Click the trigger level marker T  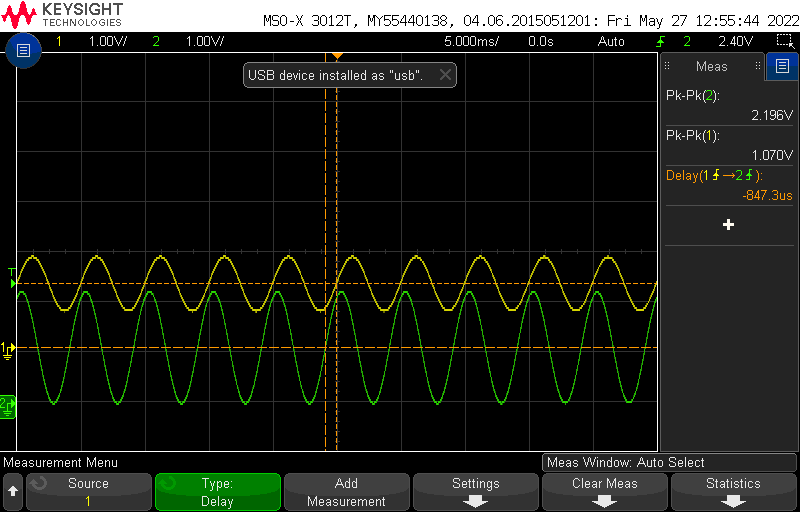click(x=12, y=273)
